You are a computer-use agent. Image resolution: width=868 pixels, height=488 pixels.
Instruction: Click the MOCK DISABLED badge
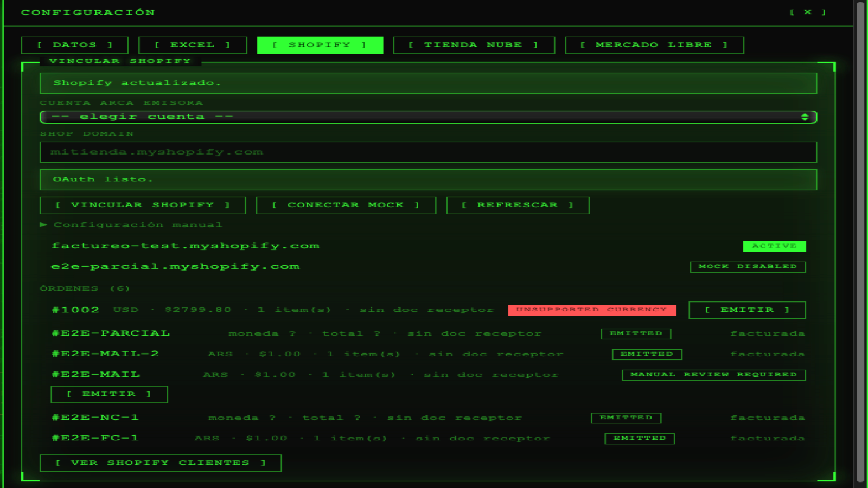tap(748, 267)
